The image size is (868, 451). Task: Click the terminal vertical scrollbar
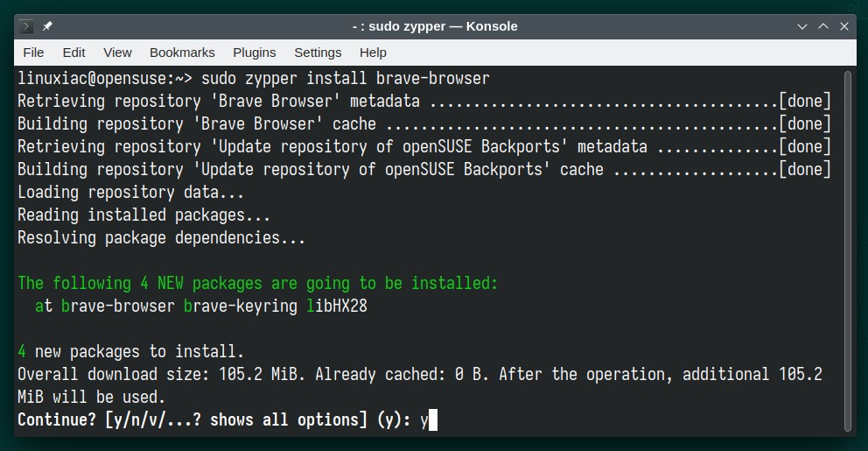pyautogui.click(x=848, y=251)
